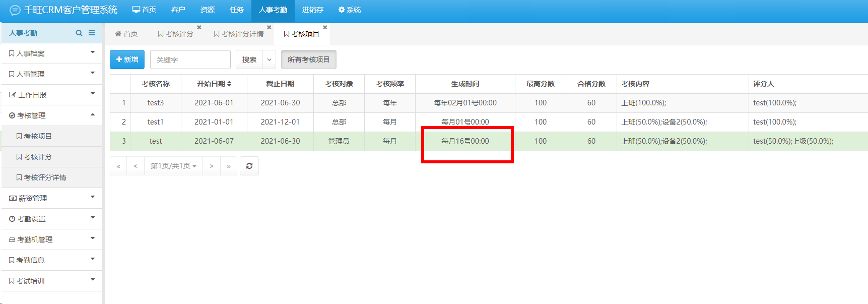
Task: Switch to the 考核评分详情 tab
Action: 239,34
